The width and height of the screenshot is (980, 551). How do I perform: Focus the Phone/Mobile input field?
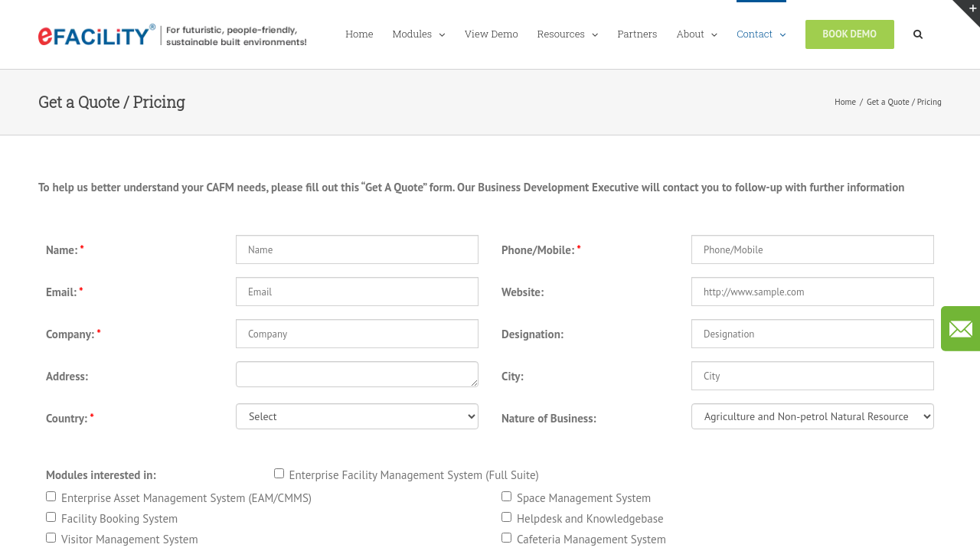(x=812, y=249)
